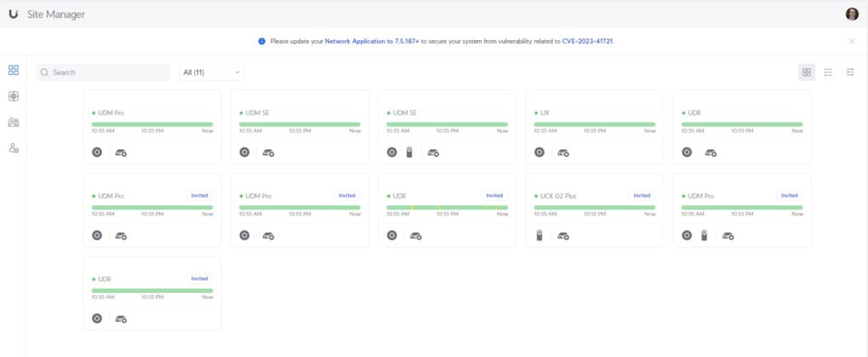This screenshot has height=357, width=868.
Task: Open the third sidebar icon showing people
Action: click(14, 123)
